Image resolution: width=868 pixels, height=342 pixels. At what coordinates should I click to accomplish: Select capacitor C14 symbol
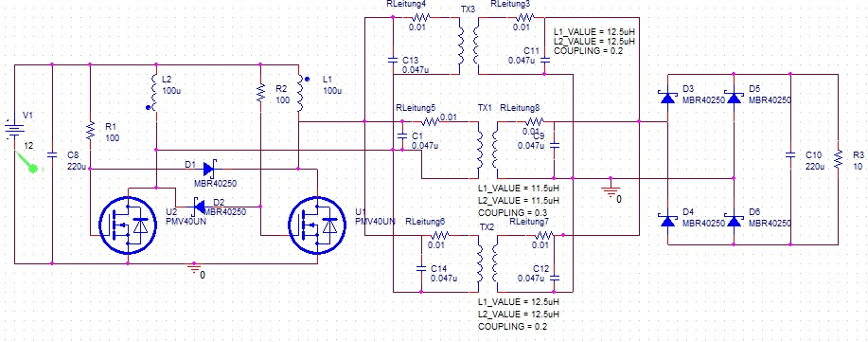[x=421, y=268]
